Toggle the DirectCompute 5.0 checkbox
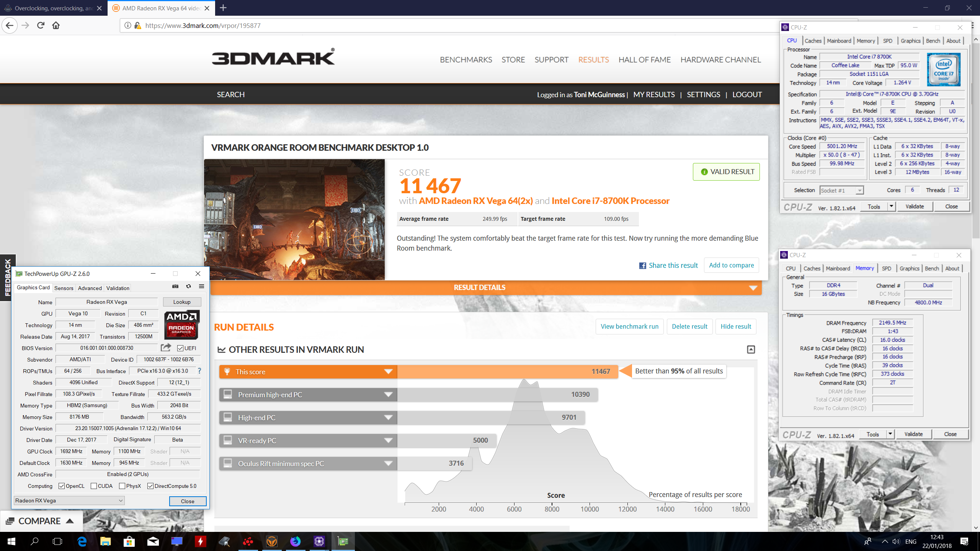Viewport: 980px width, 551px height. click(x=150, y=486)
